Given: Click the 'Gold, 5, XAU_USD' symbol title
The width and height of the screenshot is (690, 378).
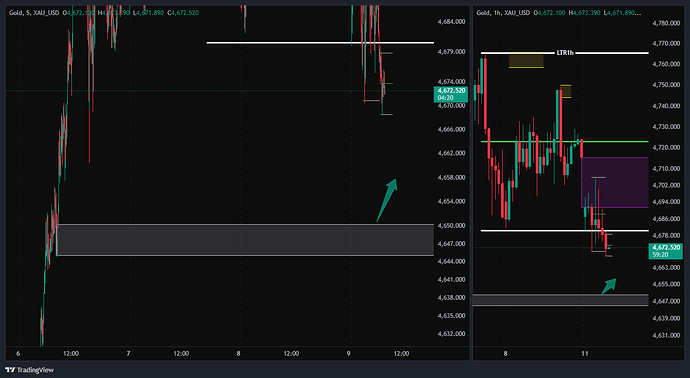Looking at the screenshot, I should [34, 13].
